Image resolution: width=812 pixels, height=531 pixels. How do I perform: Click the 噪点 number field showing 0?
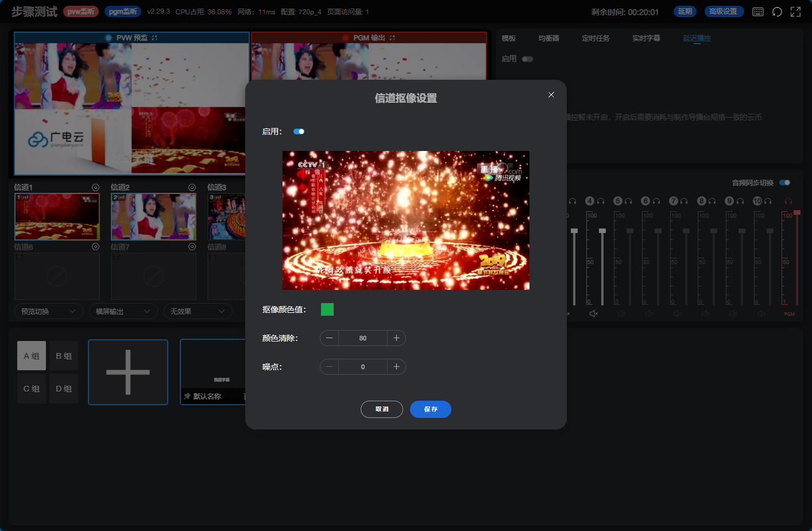363,367
